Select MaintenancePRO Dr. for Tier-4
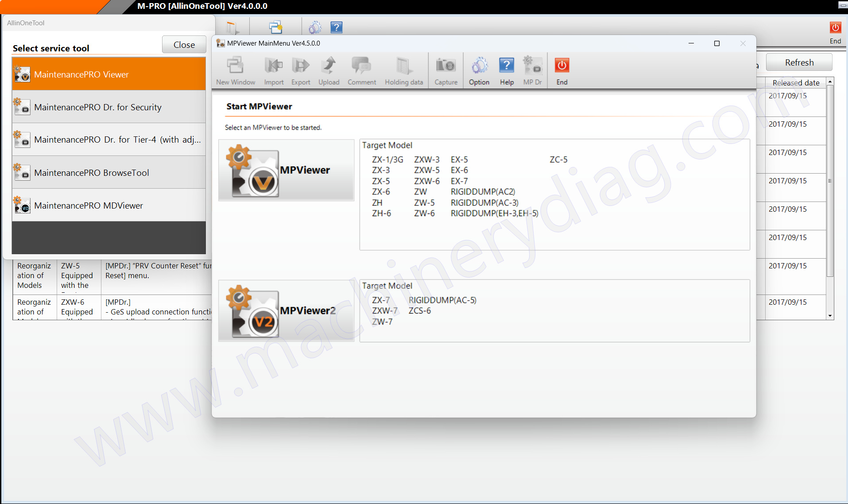The height and width of the screenshot is (504, 848). click(x=109, y=140)
